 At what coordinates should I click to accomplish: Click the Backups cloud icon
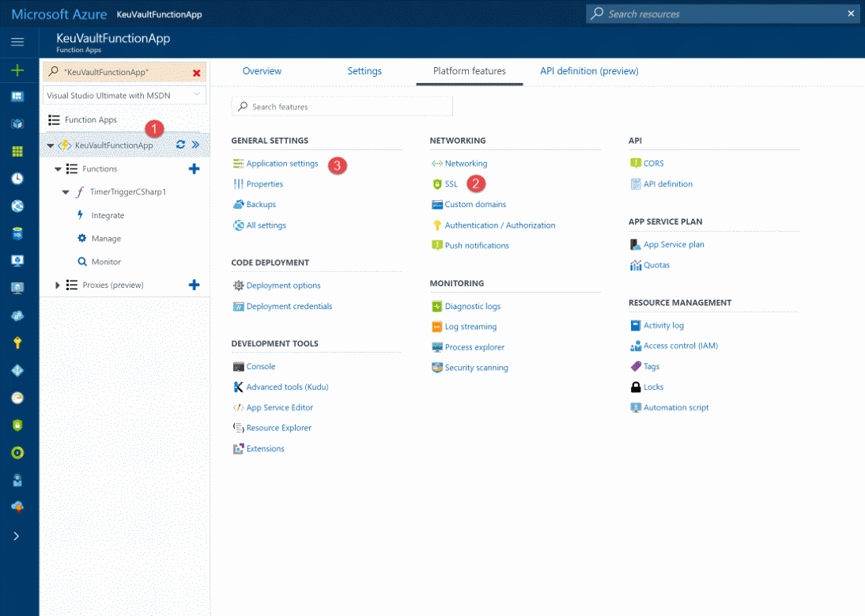pos(238,204)
